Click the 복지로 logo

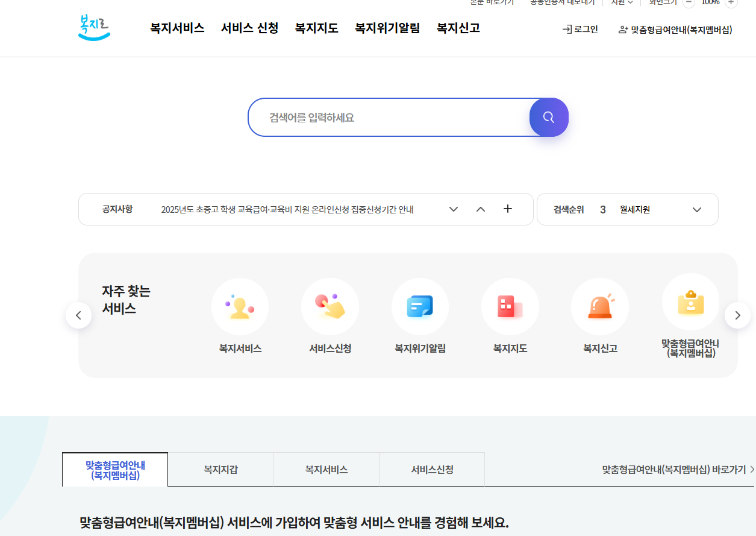pyautogui.click(x=95, y=28)
